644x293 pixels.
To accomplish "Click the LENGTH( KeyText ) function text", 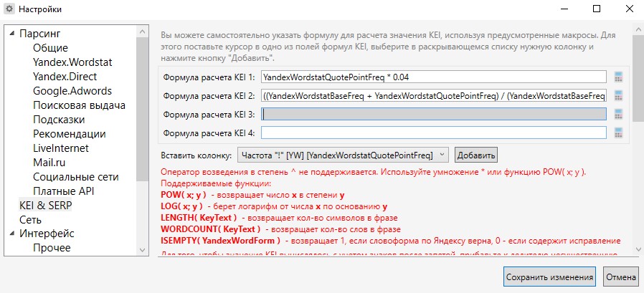I will click(199, 218).
